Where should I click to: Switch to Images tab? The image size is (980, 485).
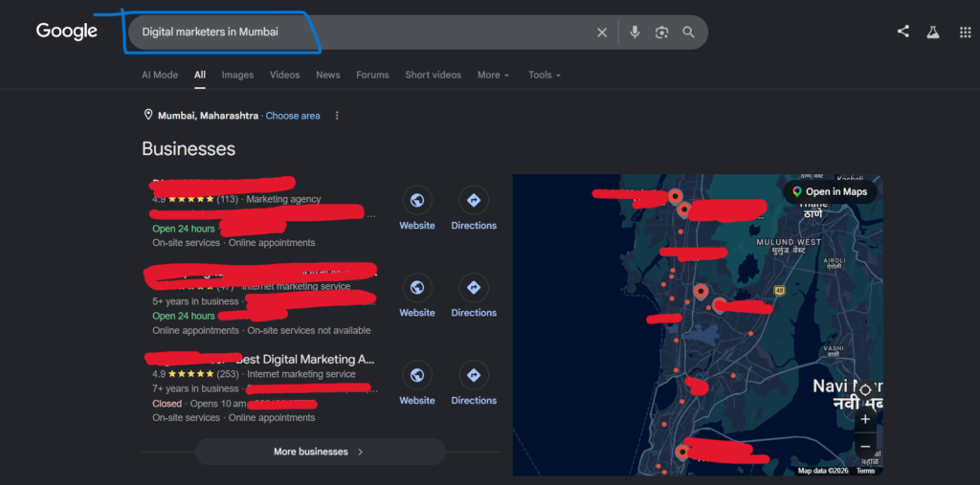pyautogui.click(x=237, y=75)
